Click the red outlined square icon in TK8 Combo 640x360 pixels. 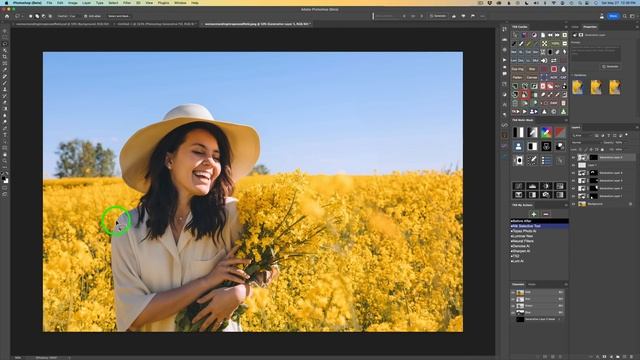(x=554, y=69)
